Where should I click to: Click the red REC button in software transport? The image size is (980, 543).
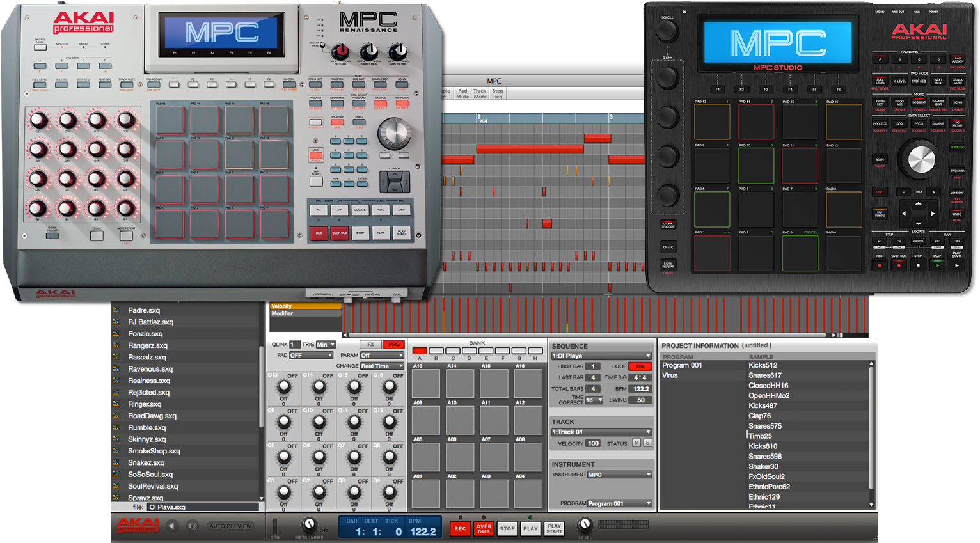tap(460, 528)
